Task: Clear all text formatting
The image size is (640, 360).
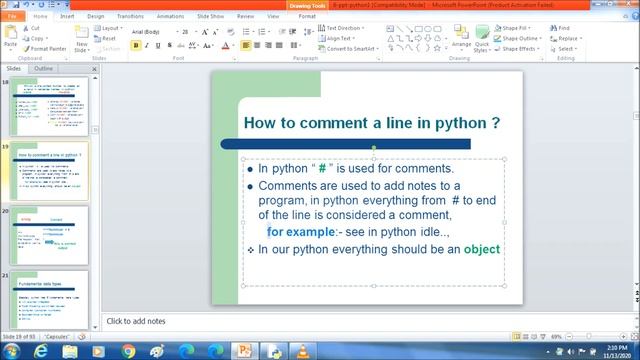Action: click(231, 32)
